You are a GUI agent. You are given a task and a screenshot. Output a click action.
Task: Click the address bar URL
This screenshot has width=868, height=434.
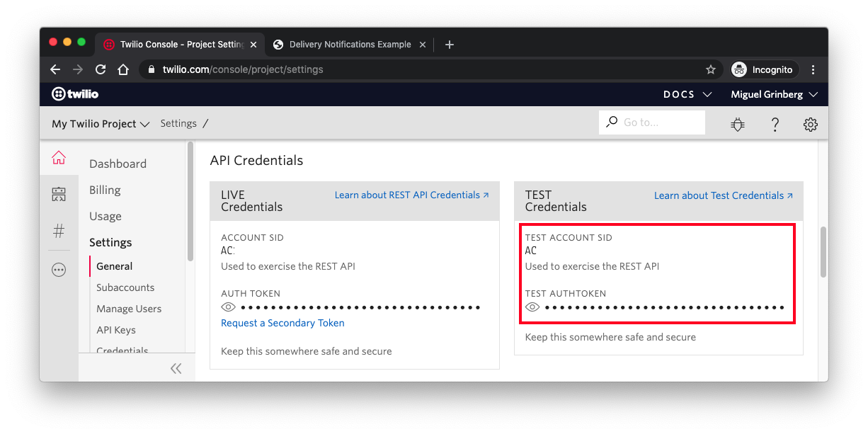click(243, 69)
